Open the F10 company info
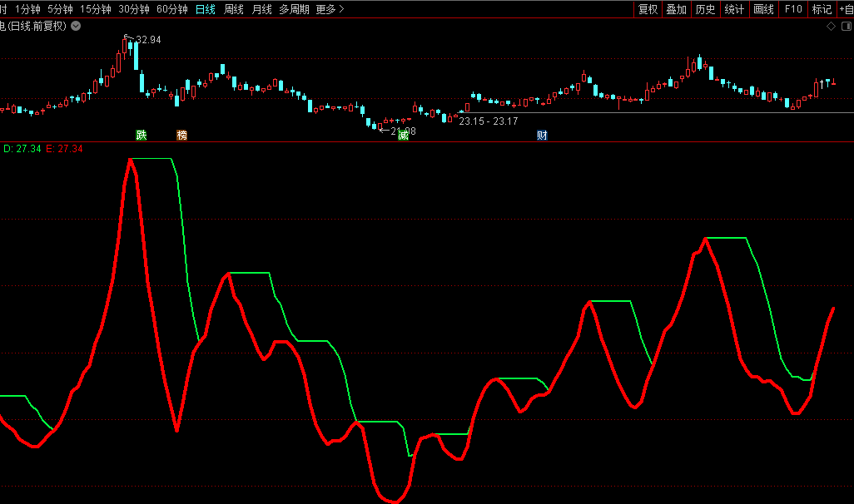Image resolution: width=854 pixels, height=504 pixels. click(793, 9)
